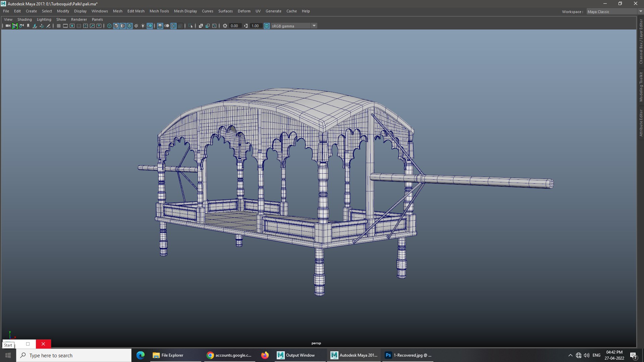Open the Modeling Toolkit side tab
Viewport: 644px width, 362px height.
pyautogui.click(x=641, y=86)
